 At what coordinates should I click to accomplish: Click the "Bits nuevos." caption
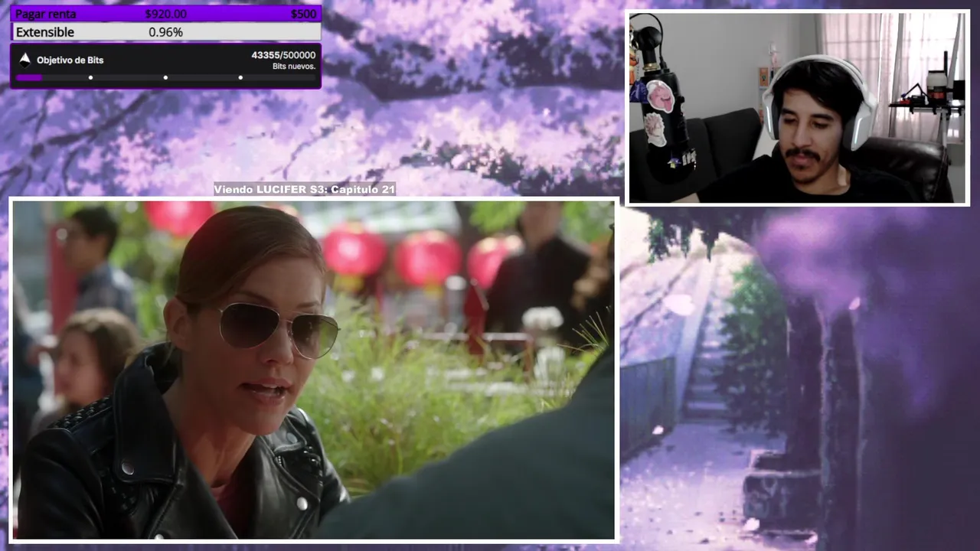pos(294,67)
